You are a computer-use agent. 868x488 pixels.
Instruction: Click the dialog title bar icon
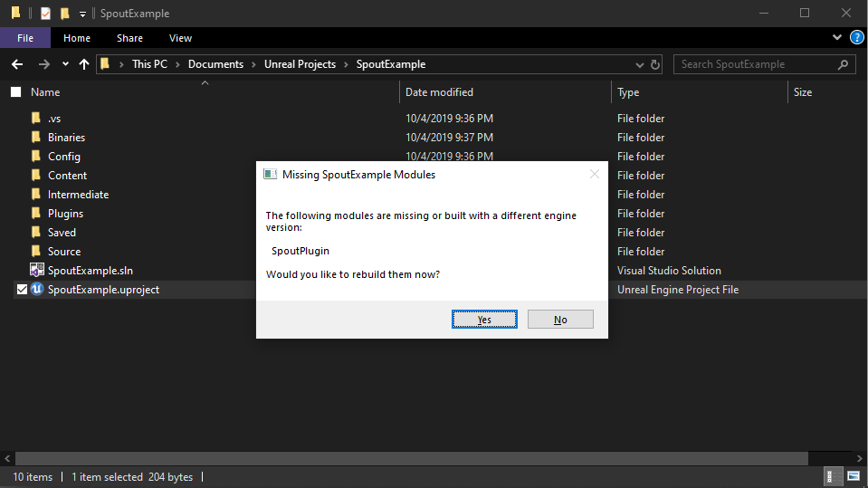pos(270,174)
